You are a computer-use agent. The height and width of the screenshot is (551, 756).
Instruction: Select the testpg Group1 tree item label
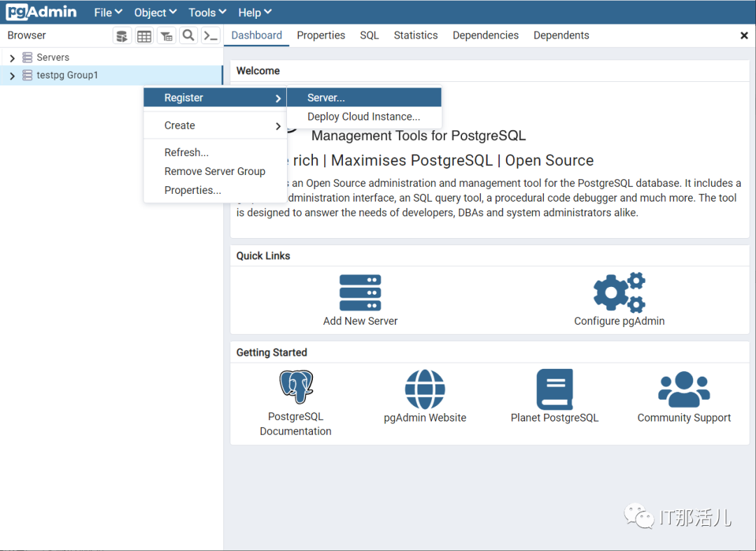67,75
